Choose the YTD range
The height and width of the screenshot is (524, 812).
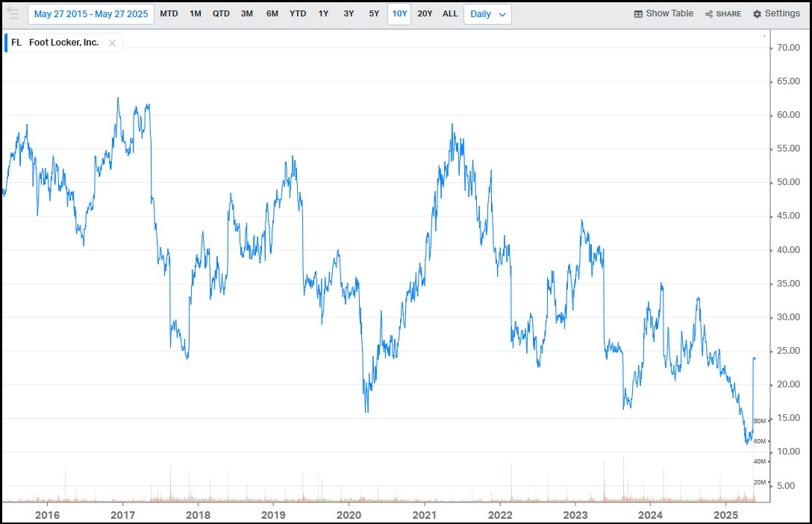298,13
